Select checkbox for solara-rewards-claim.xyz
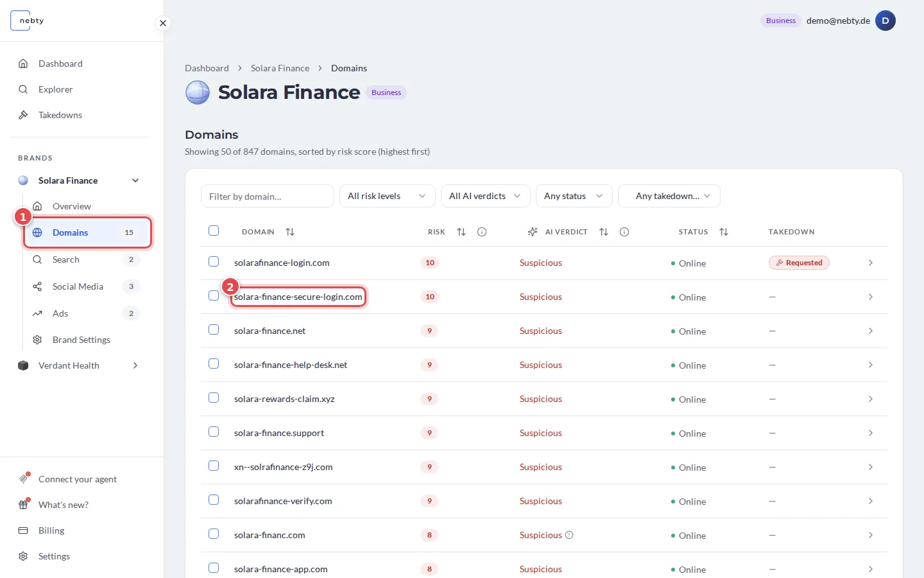Screen dimensions: 924x578 point(214,398)
